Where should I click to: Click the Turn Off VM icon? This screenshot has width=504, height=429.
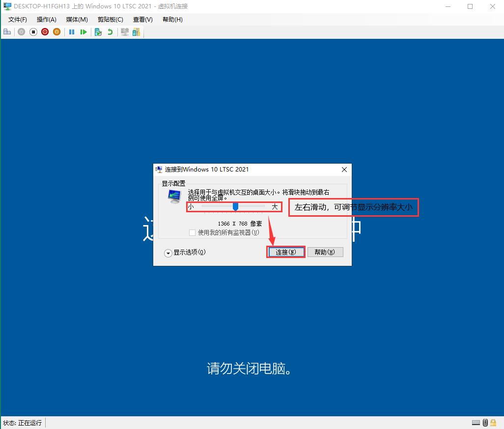coord(33,31)
